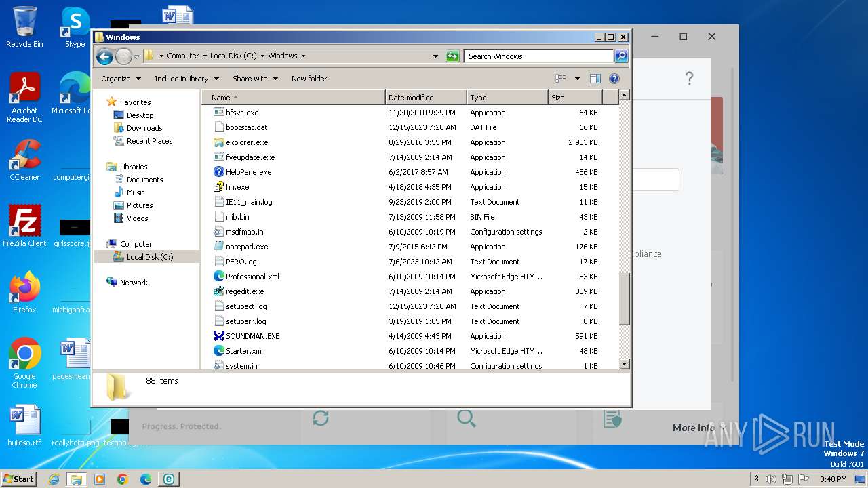The width and height of the screenshot is (868, 488).
Task: Select SOUNDMAN.EXE file
Action: coord(252,336)
